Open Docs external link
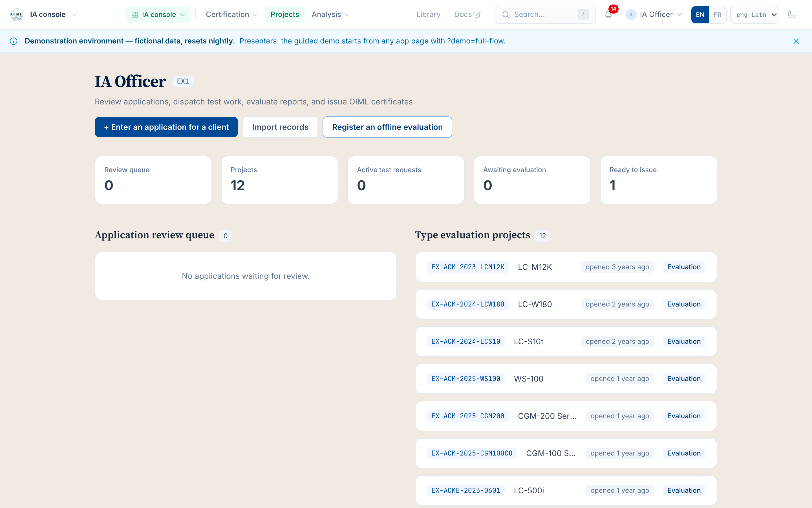The width and height of the screenshot is (812, 508). coord(467,14)
